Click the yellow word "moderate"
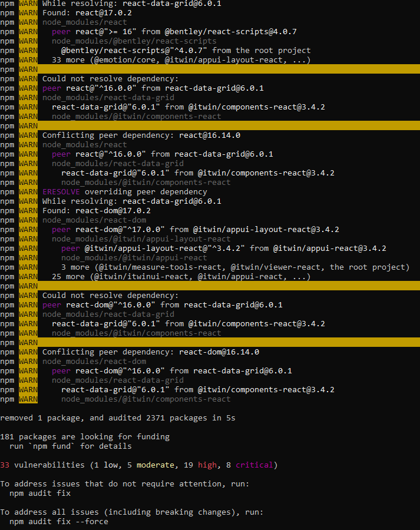The height and width of the screenshot is (530, 420). click(156, 465)
